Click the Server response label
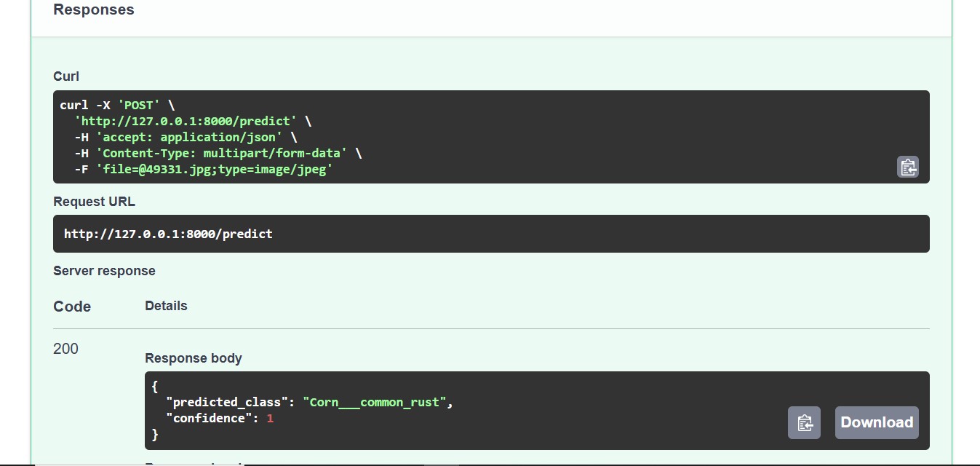 [x=104, y=271]
